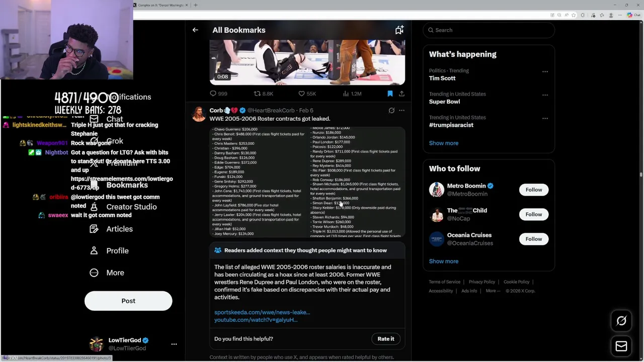This screenshot has width=644, height=362.
Task: Open the floating Grok button
Action: click(621, 321)
